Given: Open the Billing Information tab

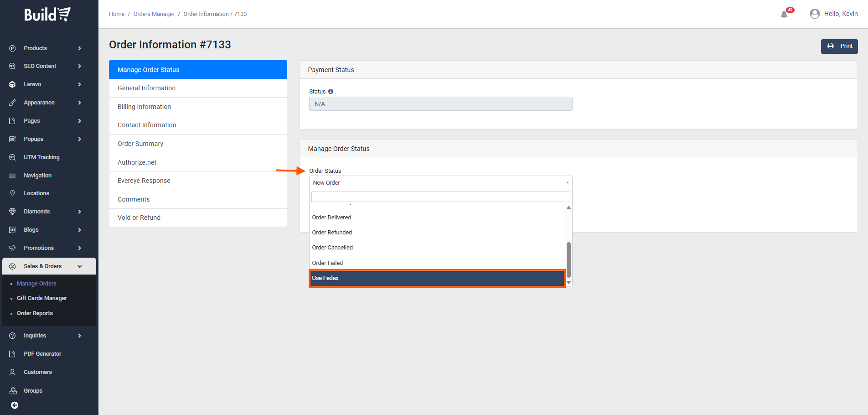Looking at the screenshot, I should tap(198, 107).
